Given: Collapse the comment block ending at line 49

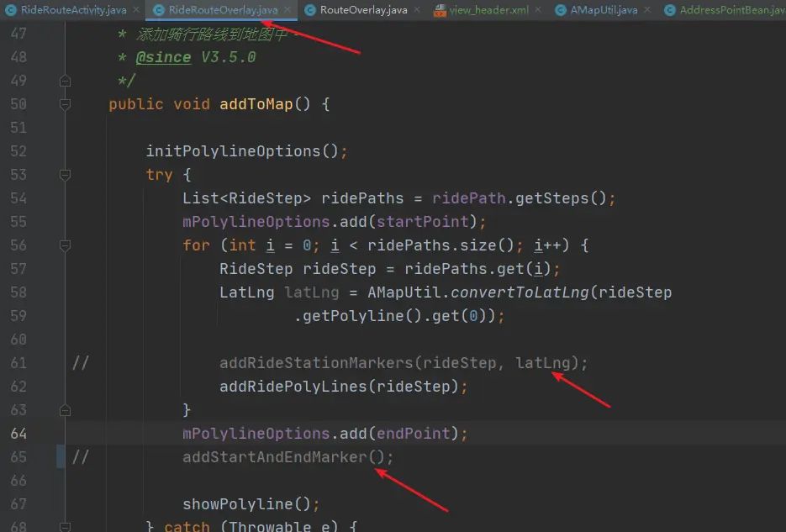Looking at the screenshot, I should (66, 81).
